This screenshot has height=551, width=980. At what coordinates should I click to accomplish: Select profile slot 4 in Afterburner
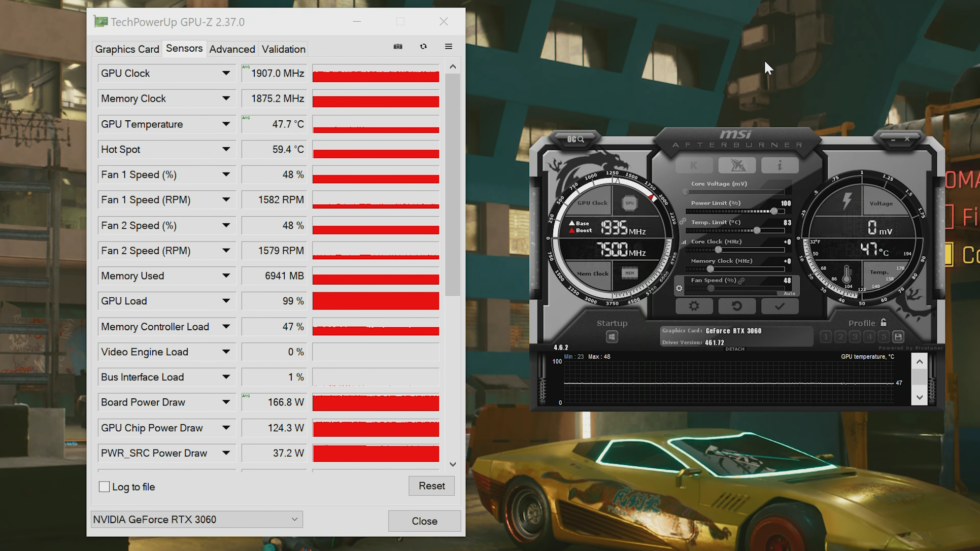click(869, 336)
